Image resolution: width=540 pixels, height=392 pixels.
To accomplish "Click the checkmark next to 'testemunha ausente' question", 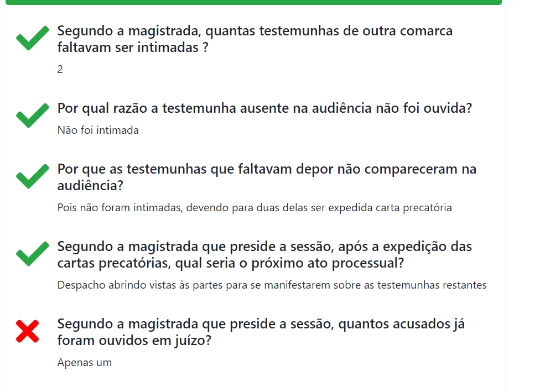I will pyautogui.click(x=33, y=116).
